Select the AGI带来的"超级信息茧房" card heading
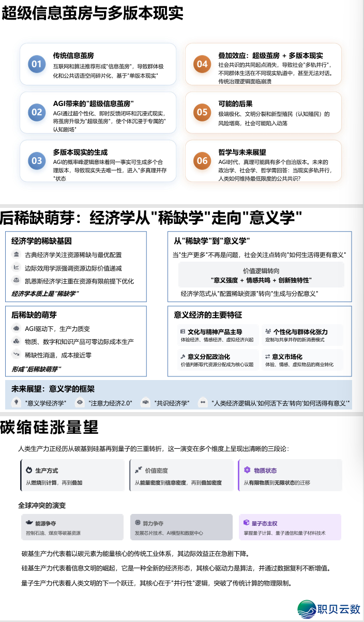Screen dimensions: 364x622 pyautogui.click(x=94, y=103)
